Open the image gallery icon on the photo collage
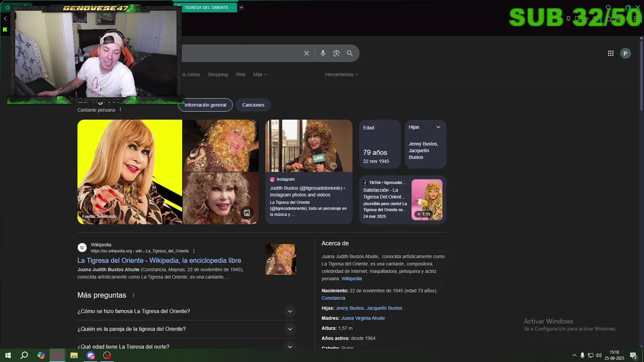 pos(247,213)
